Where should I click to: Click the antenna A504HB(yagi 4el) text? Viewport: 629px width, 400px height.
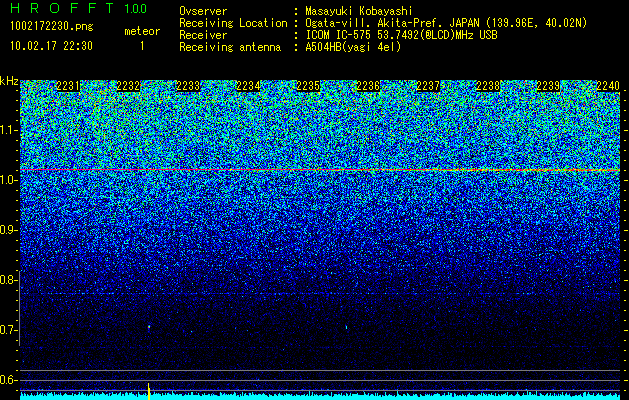353,47
